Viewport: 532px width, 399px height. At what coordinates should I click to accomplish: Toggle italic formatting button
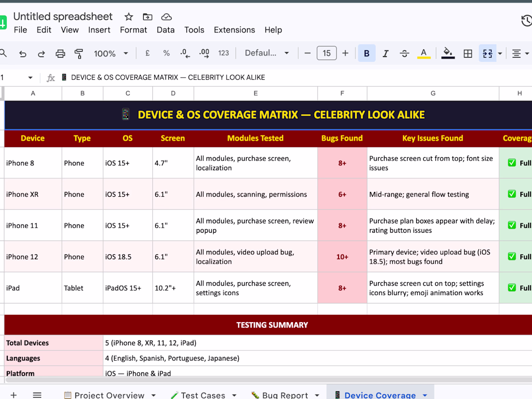coord(385,53)
